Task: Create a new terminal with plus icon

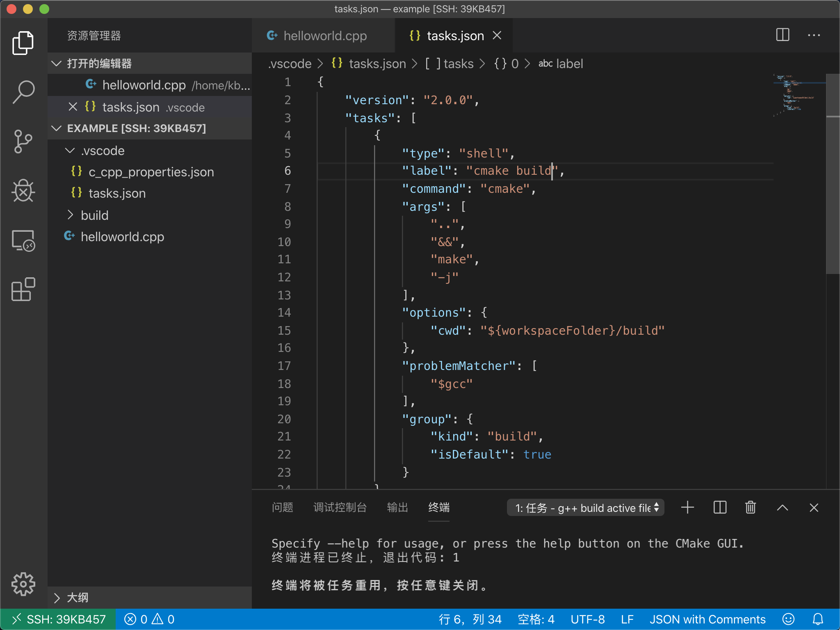Action: tap(687, 508)
